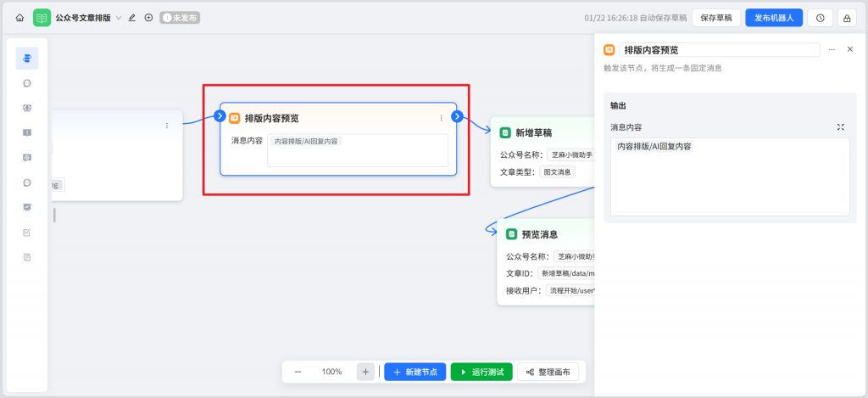Open version history clock icon

click(821, 18)
